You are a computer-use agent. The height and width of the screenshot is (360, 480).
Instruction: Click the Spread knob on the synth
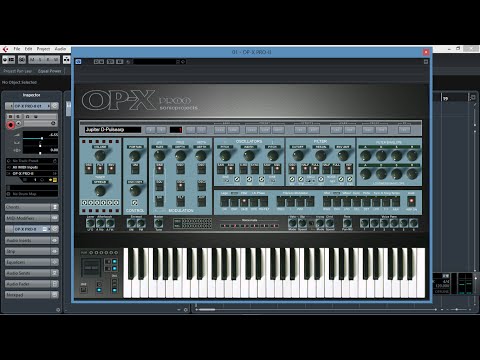pos(100,190)
